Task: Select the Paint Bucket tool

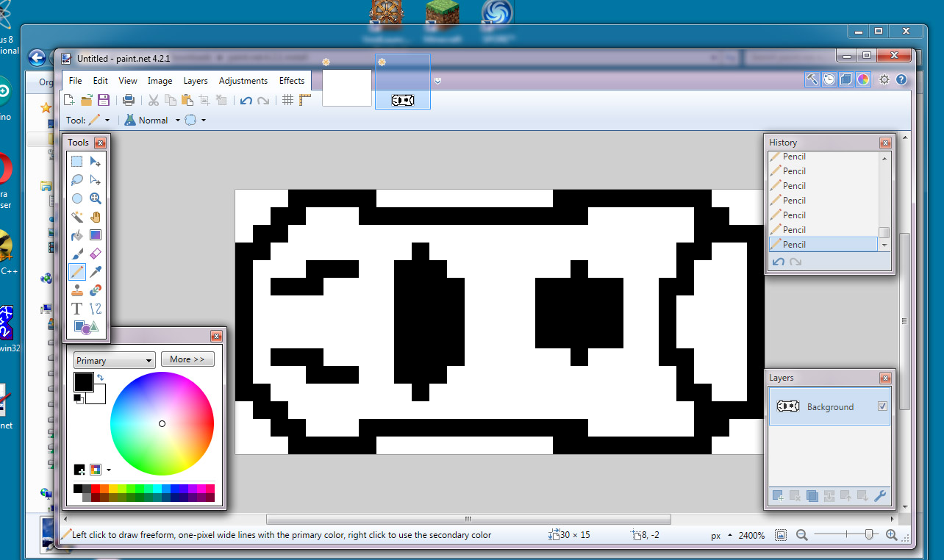Action: click(x=76, y=234)
